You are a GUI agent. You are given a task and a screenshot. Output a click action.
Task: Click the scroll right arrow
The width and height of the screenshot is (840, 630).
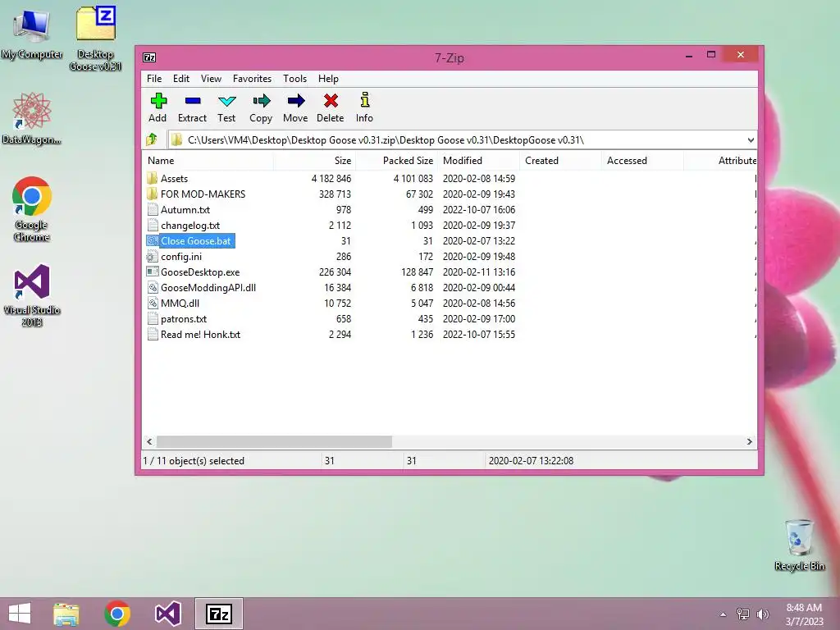(750, 442)
